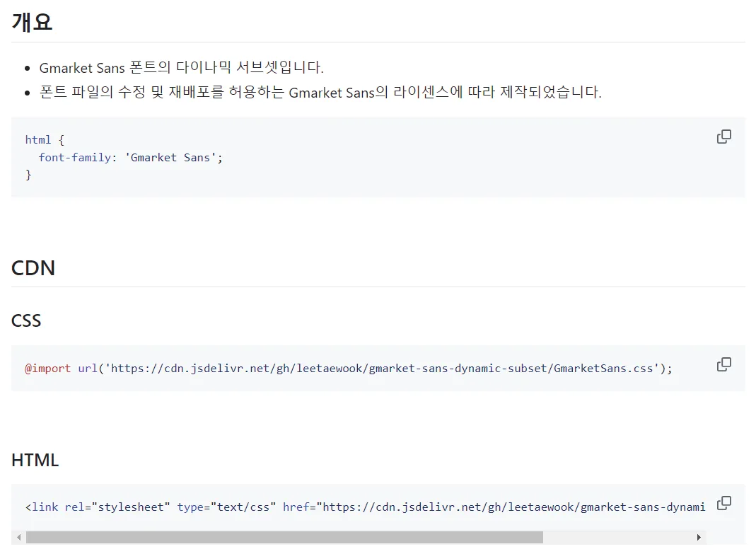Viewport: 756px width, 549px height.
Task: Click rel="stylesheet" in the link tag
Action: point(117,507)
